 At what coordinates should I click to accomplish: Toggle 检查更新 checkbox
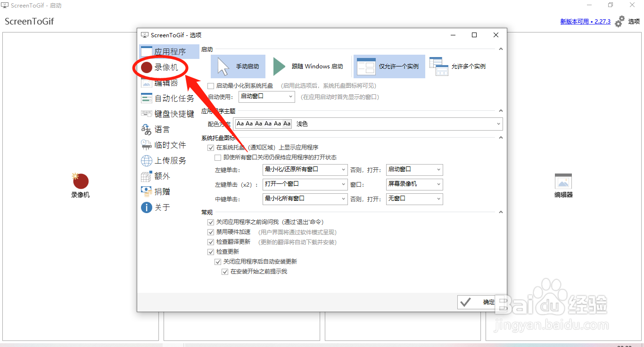pyautogui.click(x=211, y=252)
